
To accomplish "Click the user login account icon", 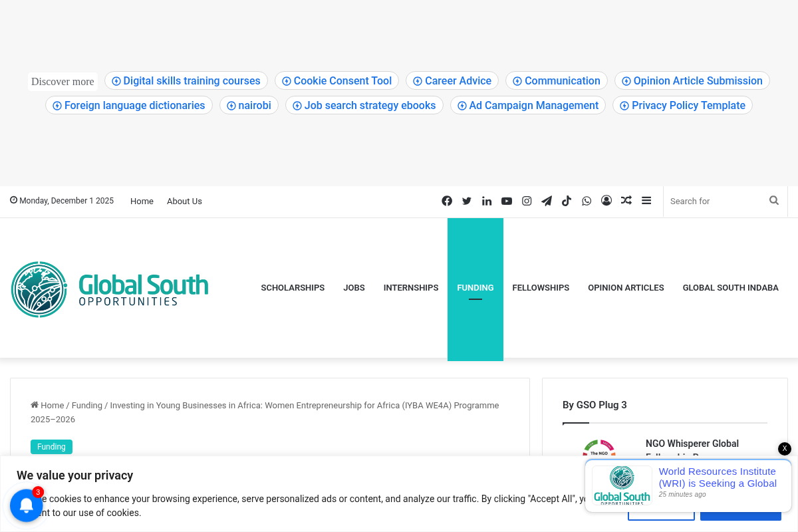I will 606,201.
